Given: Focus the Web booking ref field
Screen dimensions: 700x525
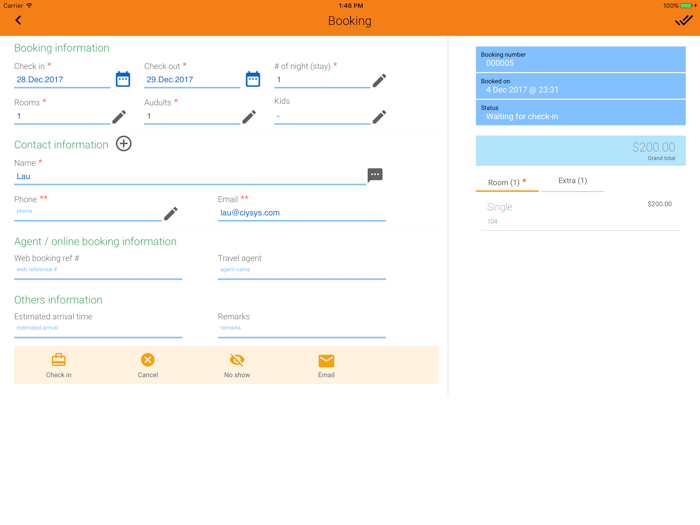Looking at the screenshot, I should tap(98, 271).
